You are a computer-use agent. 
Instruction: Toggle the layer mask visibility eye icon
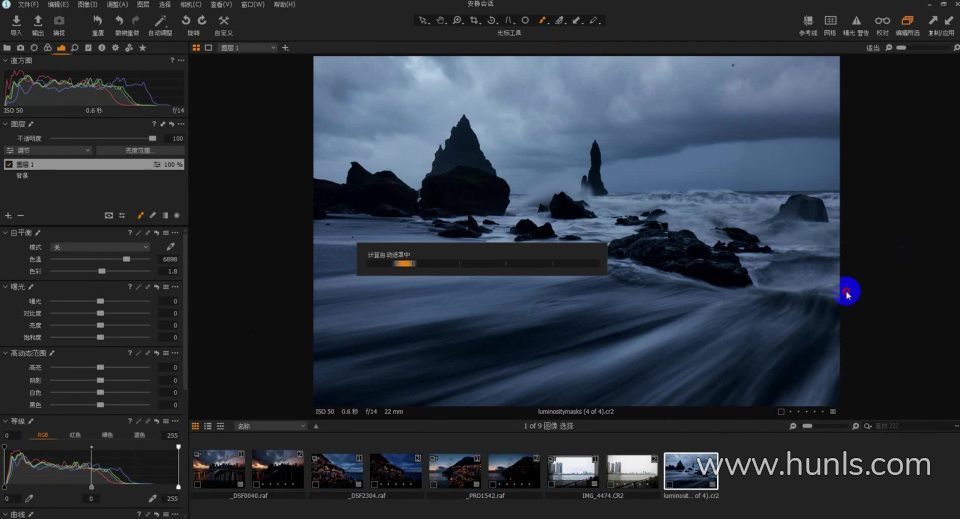click(109, 215)
